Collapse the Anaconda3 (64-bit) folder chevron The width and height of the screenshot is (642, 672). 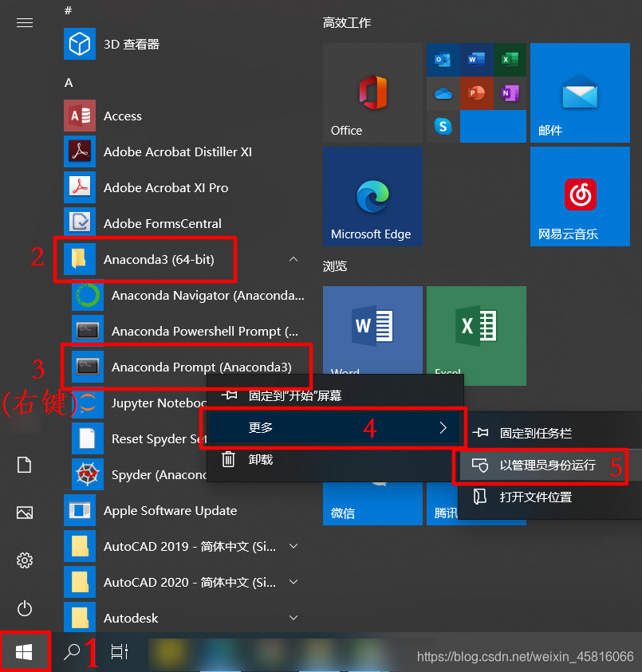293,259
